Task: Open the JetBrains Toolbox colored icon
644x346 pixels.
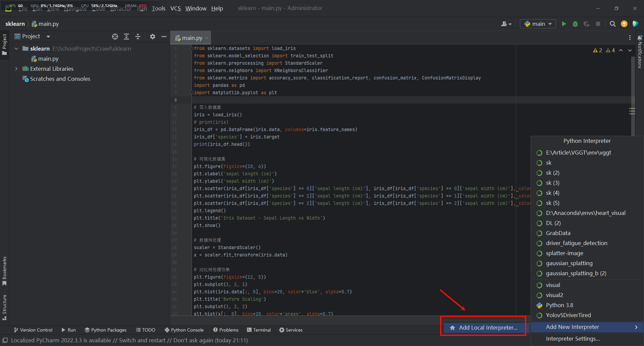Action: coord(635,24)
